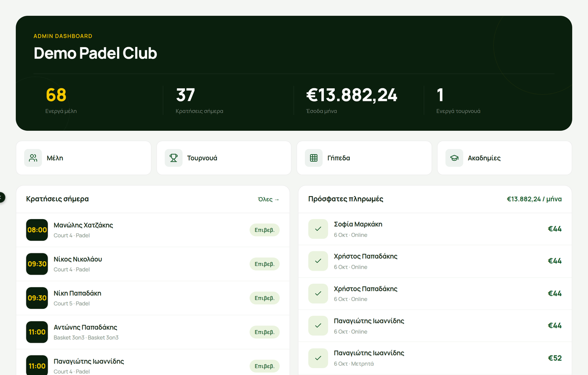This screenshot has height=375, width=588.
Task: Select the Ενεργά τουρνουά stat
Action: [458, 100]
